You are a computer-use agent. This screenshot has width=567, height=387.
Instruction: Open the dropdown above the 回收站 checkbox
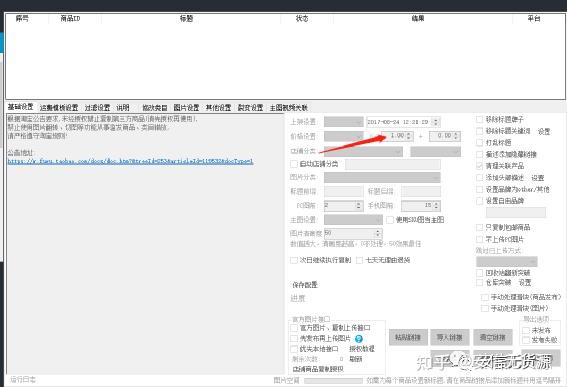click(x=507, y=261)
